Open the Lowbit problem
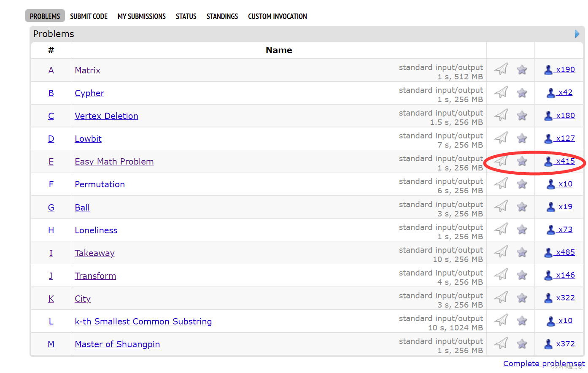 coord(88,139)
